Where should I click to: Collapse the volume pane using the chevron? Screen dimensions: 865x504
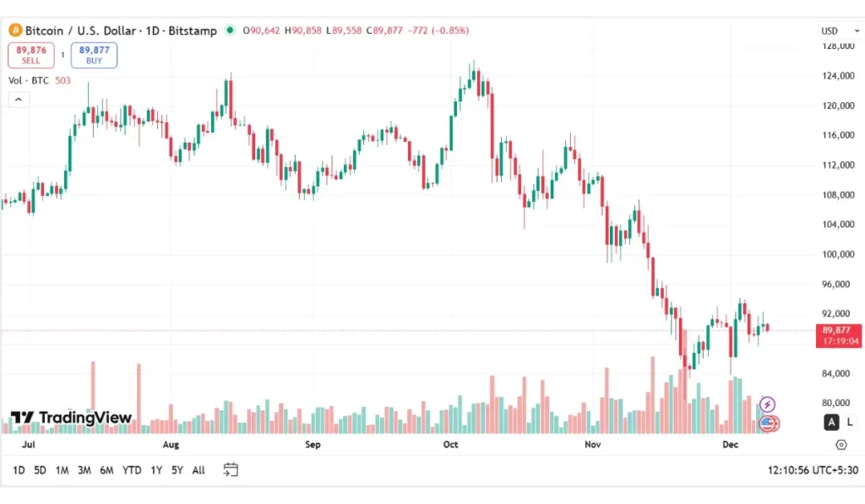(18, 99)
